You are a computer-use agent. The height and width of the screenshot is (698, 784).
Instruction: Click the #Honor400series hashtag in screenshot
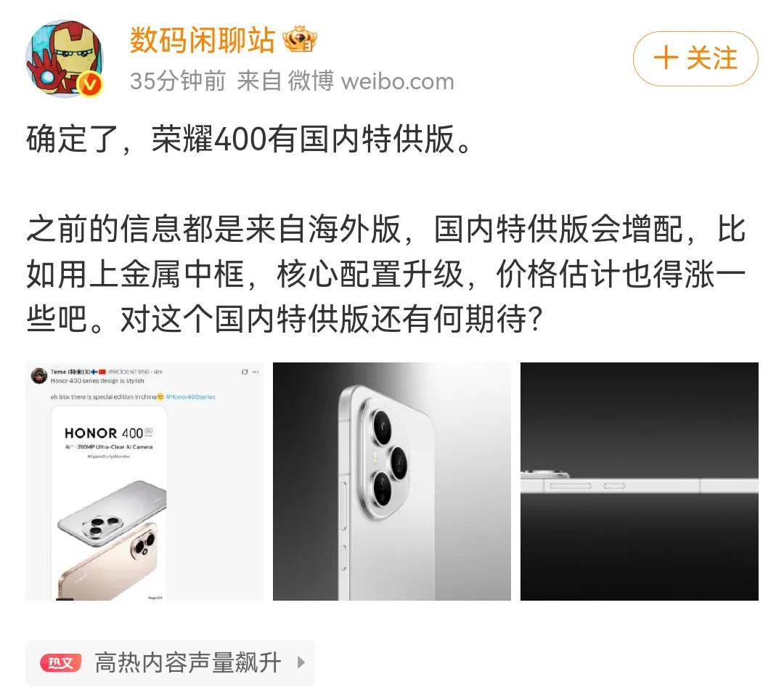tap(190, 397)
